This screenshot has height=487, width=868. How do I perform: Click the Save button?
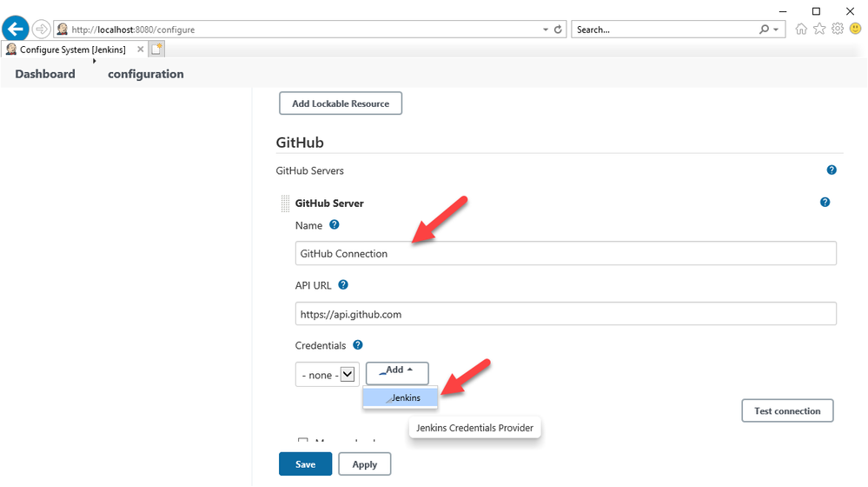coord(306,464)
